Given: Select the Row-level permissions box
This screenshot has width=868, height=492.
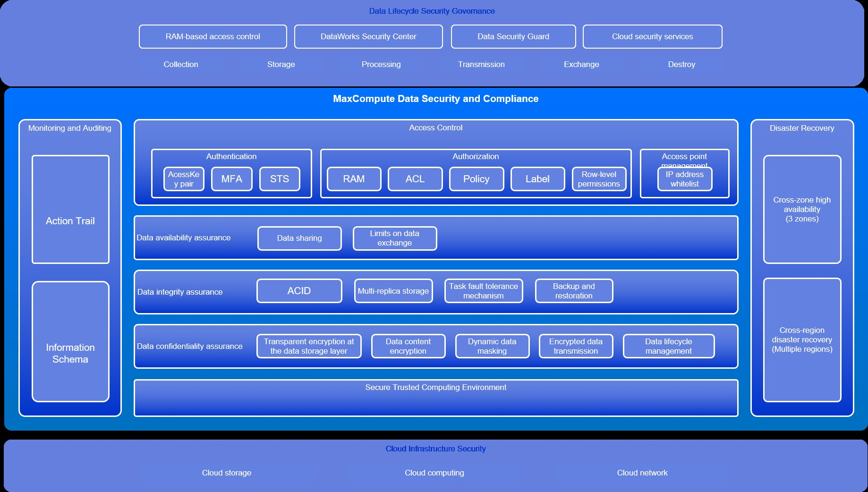Looking at the screenshot, I should click(x=599, y=179).
